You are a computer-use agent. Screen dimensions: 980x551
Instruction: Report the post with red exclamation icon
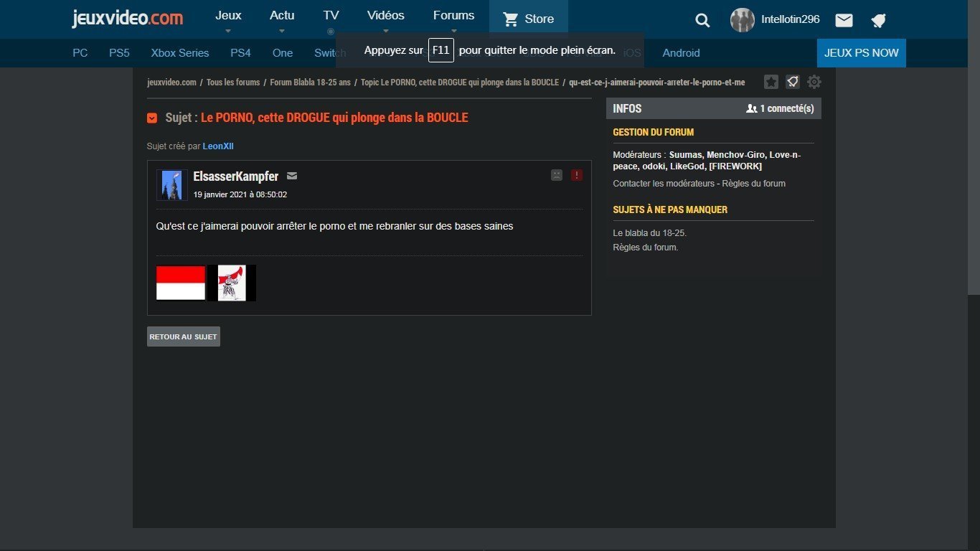click(x=577, y=175)
